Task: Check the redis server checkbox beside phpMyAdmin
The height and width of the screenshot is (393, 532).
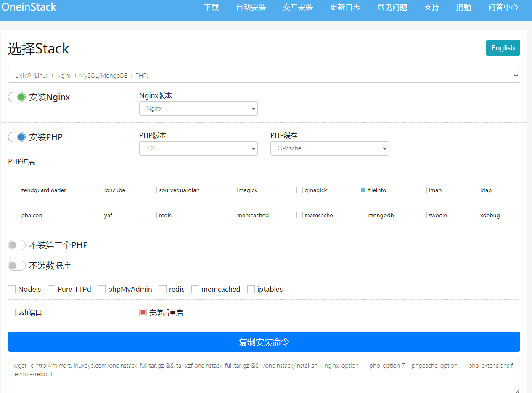Action: coord(163,289)
